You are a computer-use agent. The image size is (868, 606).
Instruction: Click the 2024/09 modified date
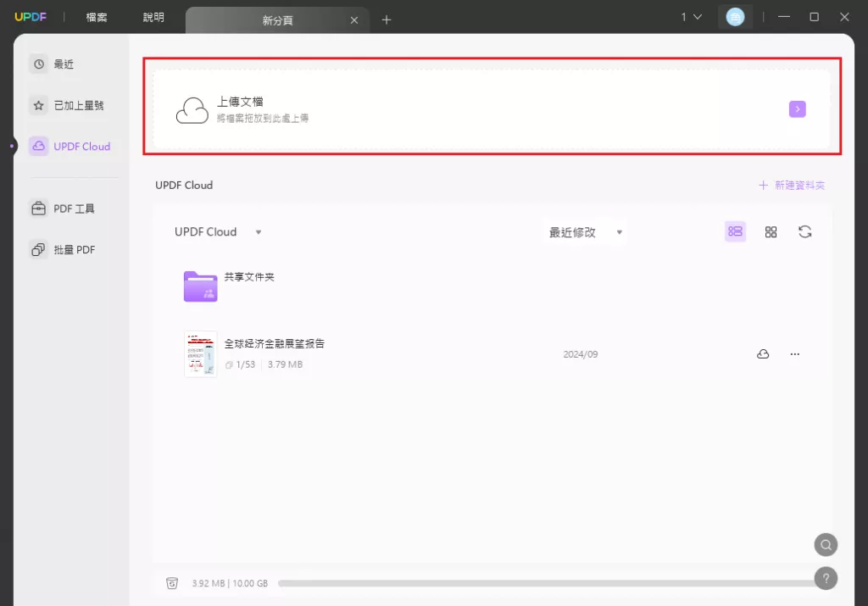pyautogui.click(x=580, y=354)
